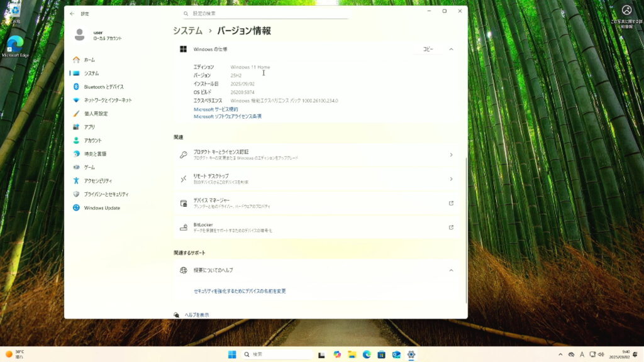644x362 pixels.
Task: Open Windows Update from the sidebar
Action: click(101, 208)
